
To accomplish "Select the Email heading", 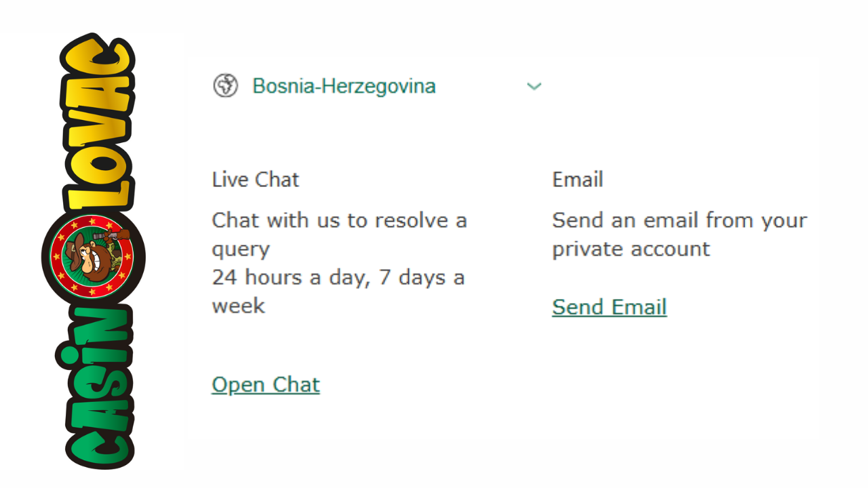I will (578, 180).
